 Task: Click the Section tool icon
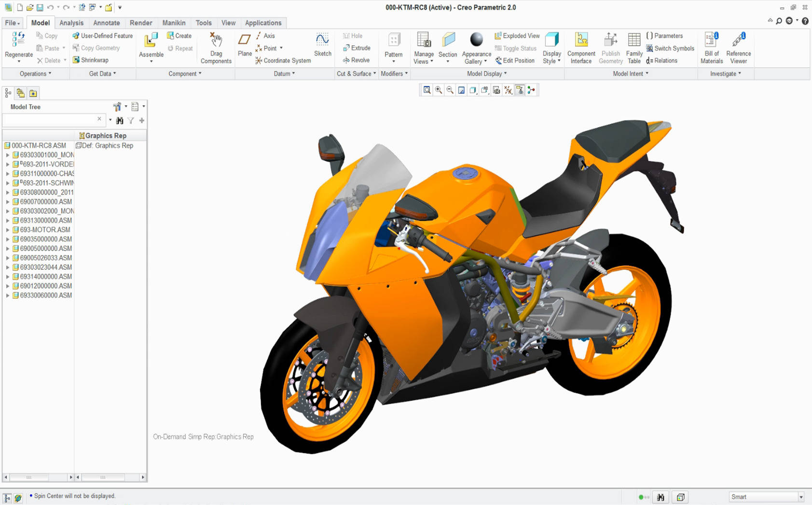coord(448,40)
